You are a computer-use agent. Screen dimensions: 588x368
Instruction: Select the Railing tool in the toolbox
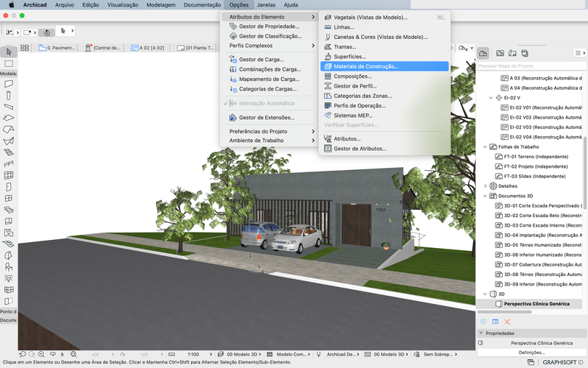point(9,163)
